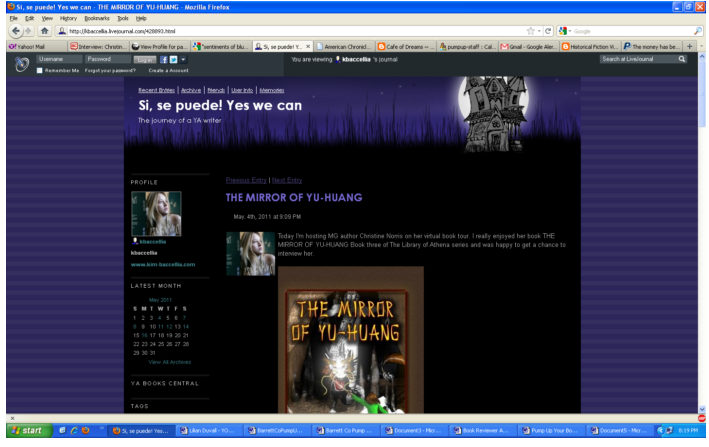This screenshot has width=709, height=447.
Task: Open the Firefox Home page icon
Action: tap(44, 31)
